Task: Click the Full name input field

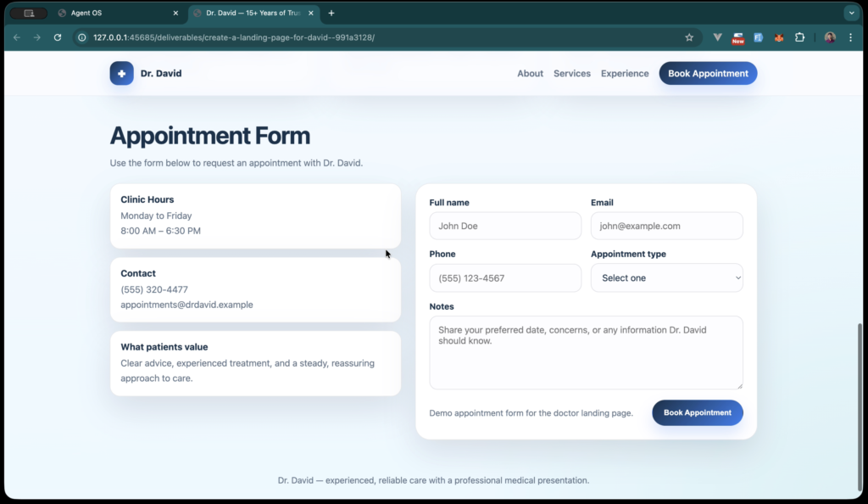Action: coord(505,226)
